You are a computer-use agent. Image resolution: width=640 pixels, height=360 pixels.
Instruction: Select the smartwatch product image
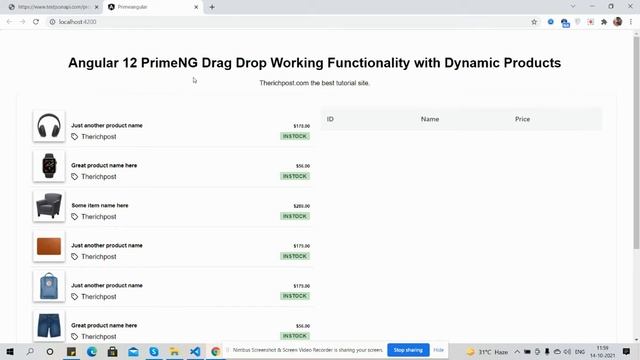(x=49, y=166)
